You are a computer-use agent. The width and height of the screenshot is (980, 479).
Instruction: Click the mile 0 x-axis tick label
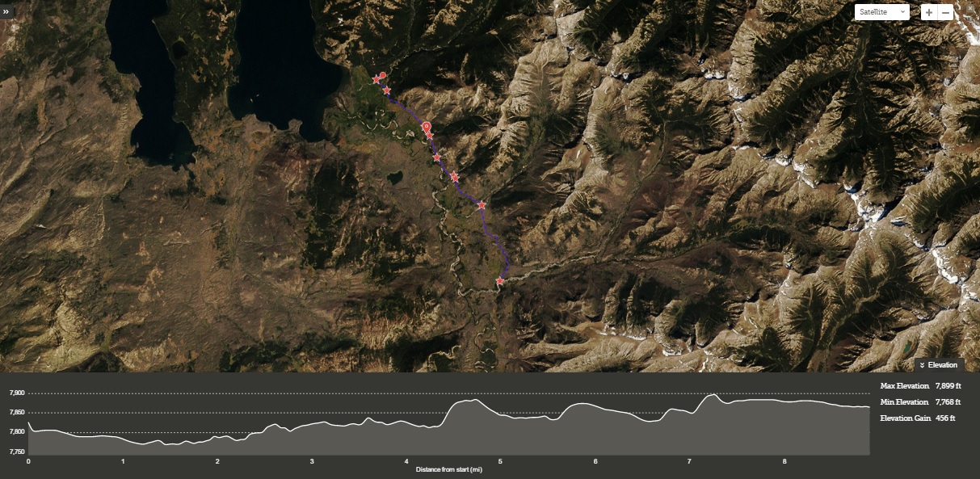28,461
